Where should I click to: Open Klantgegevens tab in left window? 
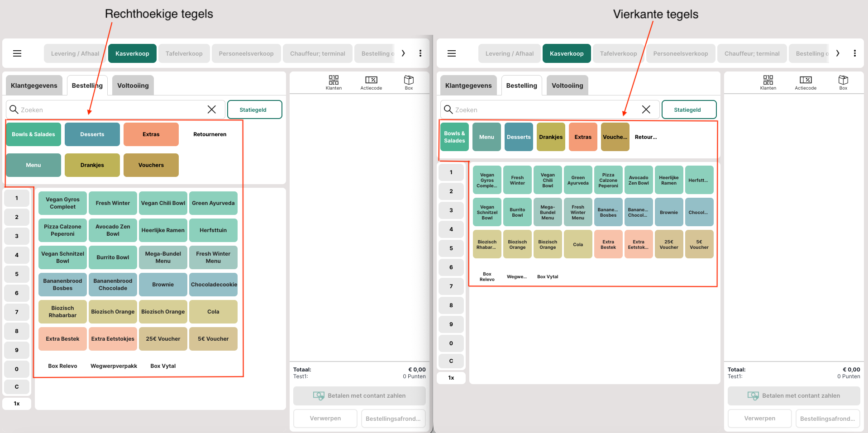point(34,86)
